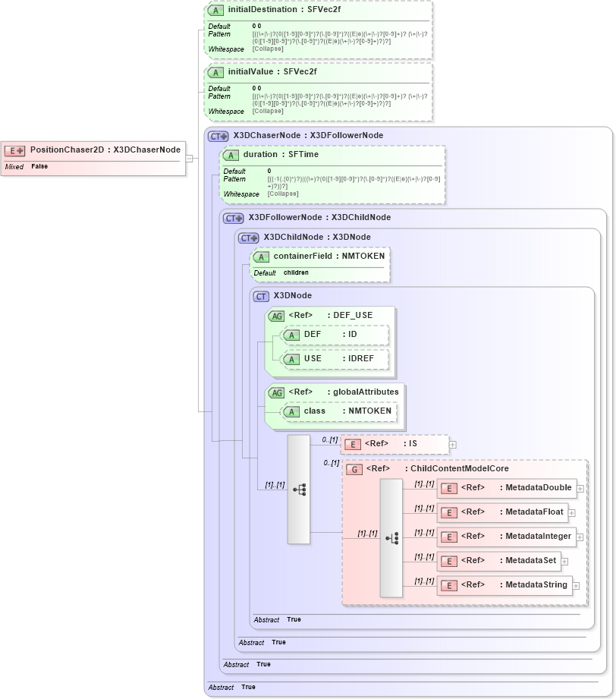Screen dimensions: 616x699
Task: Click the sequence compositor icon of X3DNode
Action: 299,490
